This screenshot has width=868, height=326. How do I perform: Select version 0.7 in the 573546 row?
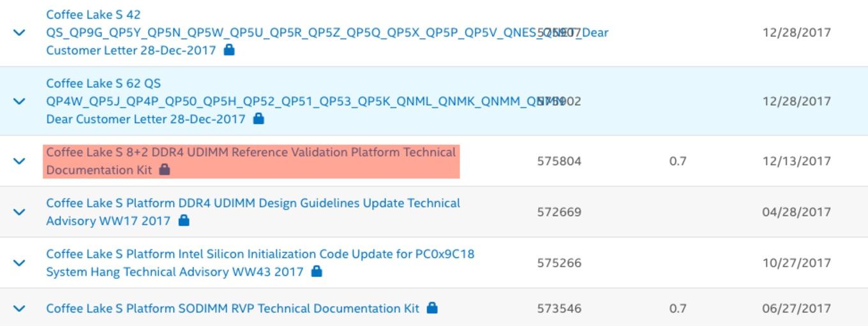678,309
